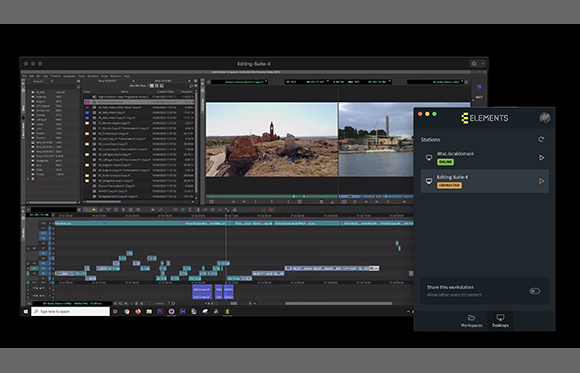Refresh the Stations list in ELEMENTS
The image size is (580, 373).
click(x=541, y=139)
